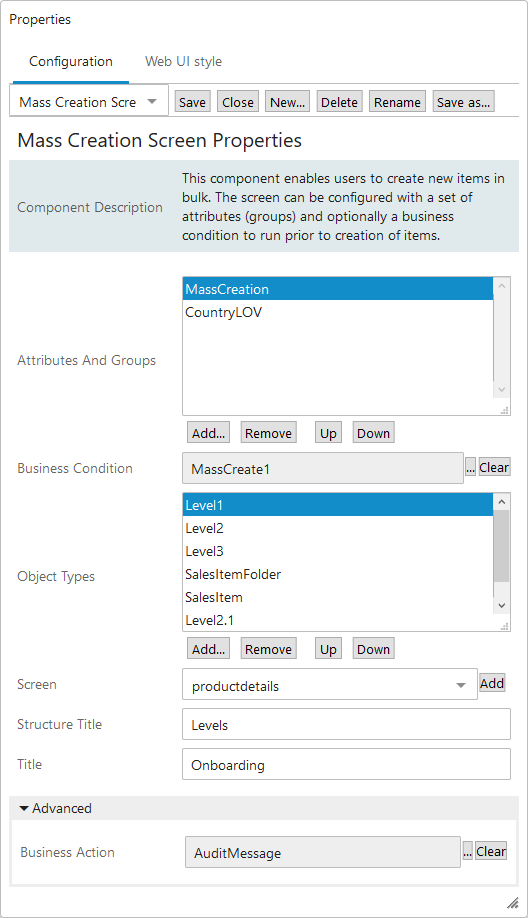Image resolution: width=528 pixels, height=918 pixels.
Task: Collapse the Advanced section
Action: tap(56, 808)
